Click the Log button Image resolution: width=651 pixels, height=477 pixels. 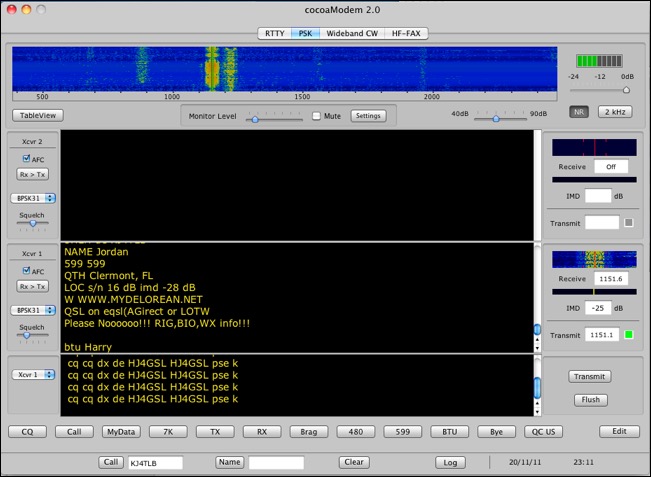[450, 462]
